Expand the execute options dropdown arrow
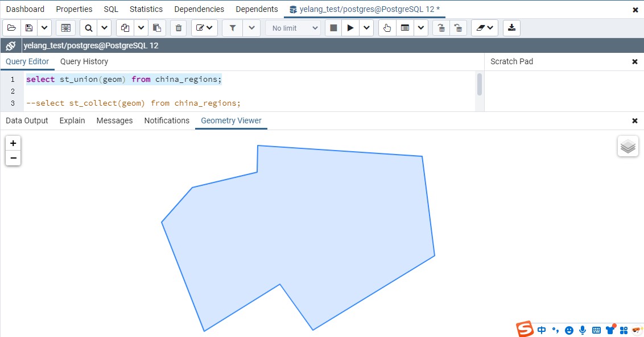This screenshot has width=644, height=337. [x=366, y=28]
